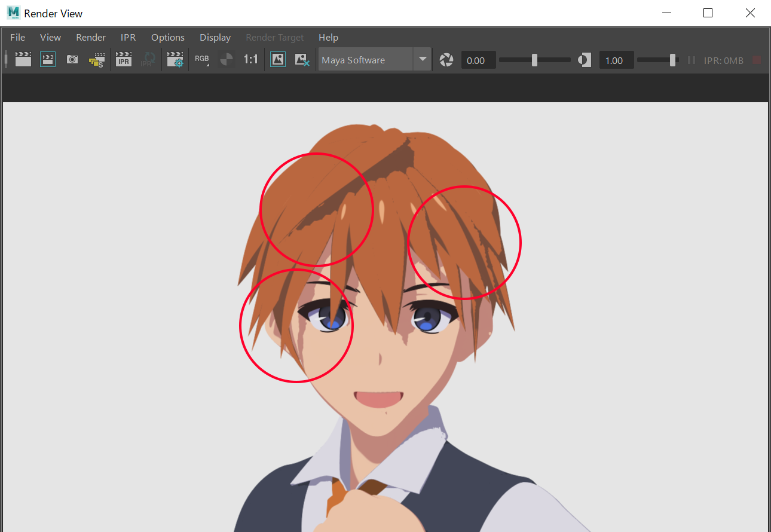Click the Render Region icon
The height and width of the screenshot is (532, 771).
point(48,60)
